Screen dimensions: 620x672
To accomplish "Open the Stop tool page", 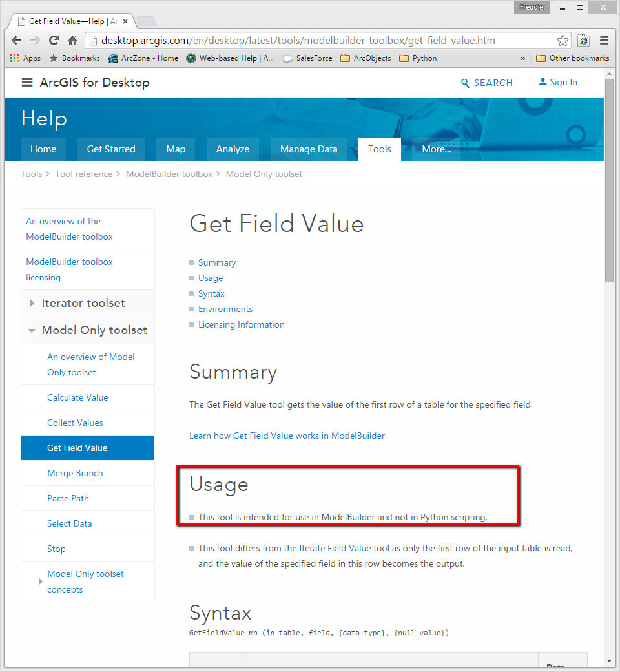I will (x=56, y=549).
